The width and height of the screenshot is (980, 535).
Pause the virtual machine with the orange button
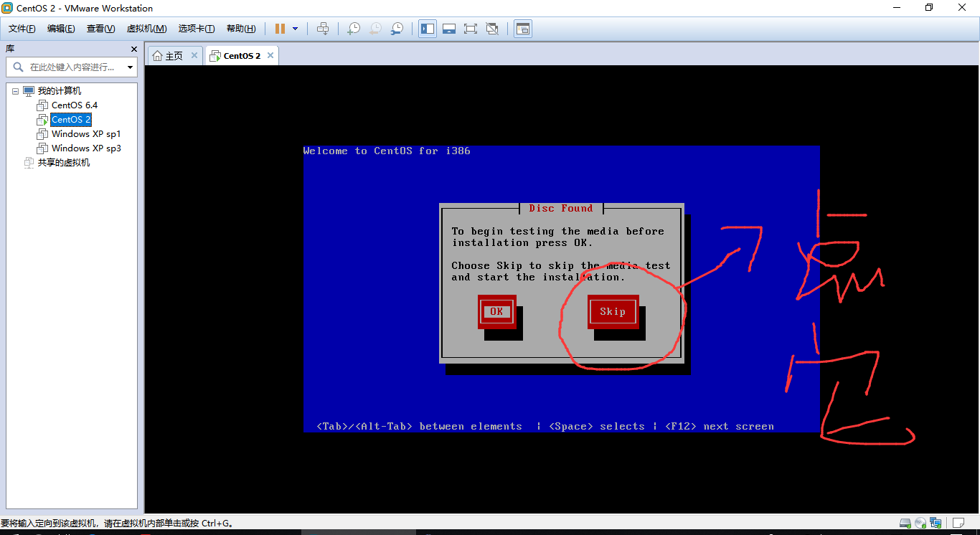point(280,29)
